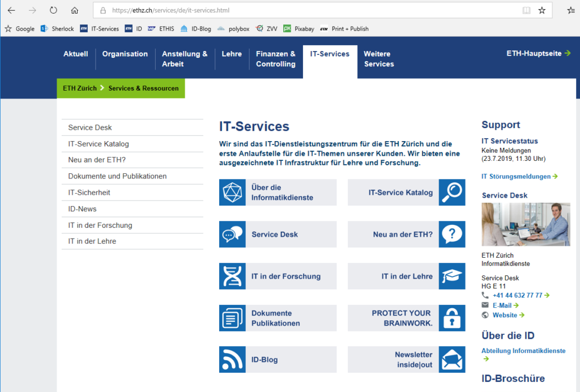Click the documents icon of Dokumente Publikationen tile
This screenshot has width=580, height=392.
(x=232, y=318)
